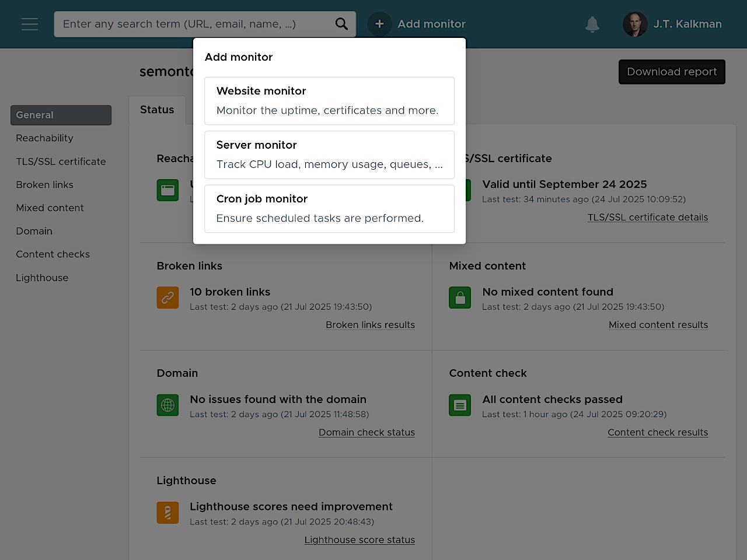Click the green domain globe icon
This screenshot has height=560, width=747.
167,405
